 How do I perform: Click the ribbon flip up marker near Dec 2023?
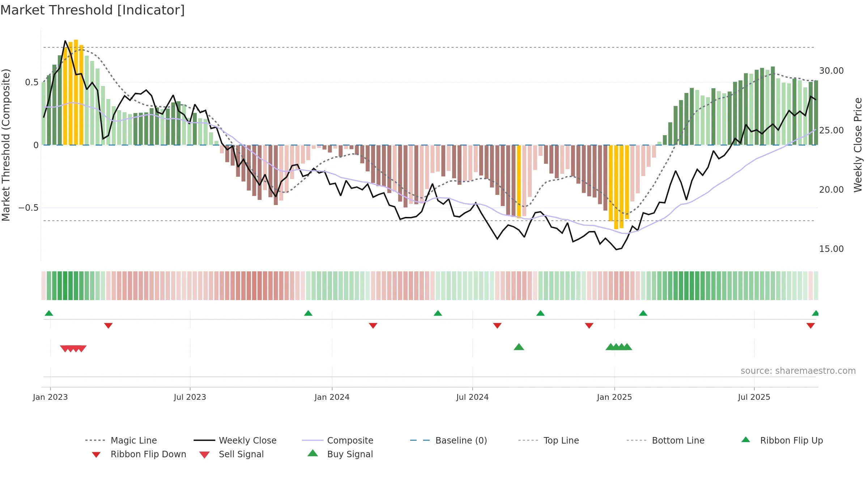pyautogui.click(x=308, y=313)
